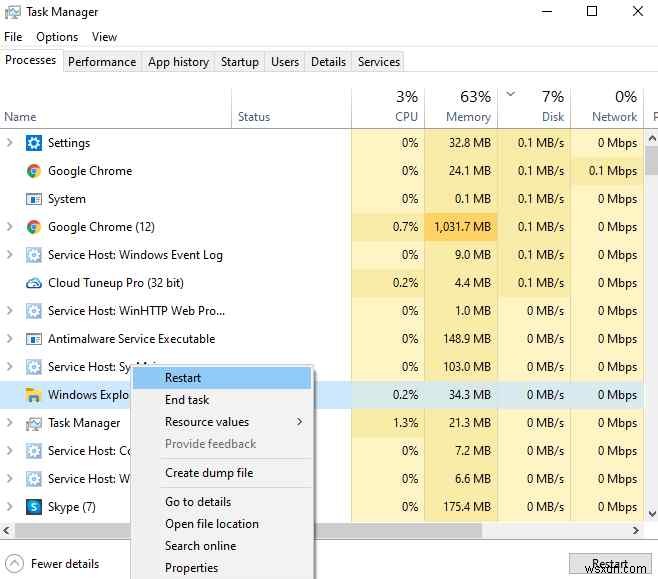This screenshot has width=658, height=579.
Task: Select the System process name
Action: [67, 199]
